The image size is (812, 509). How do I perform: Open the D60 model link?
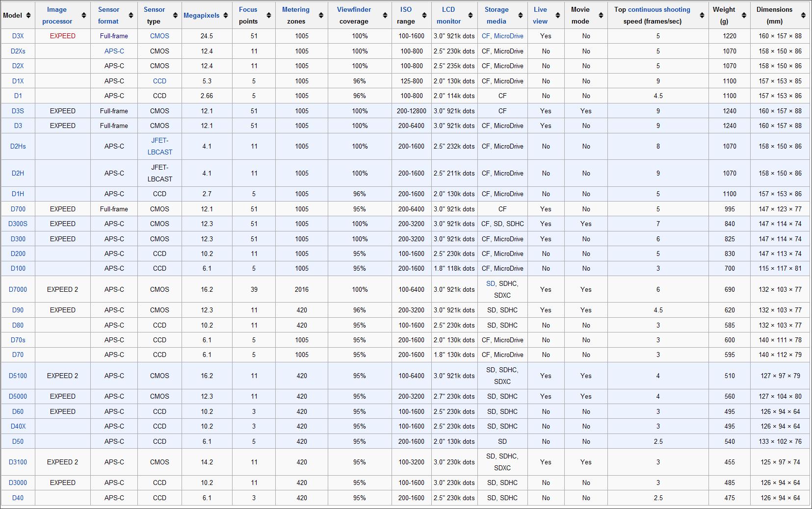[x=18, y=411]
